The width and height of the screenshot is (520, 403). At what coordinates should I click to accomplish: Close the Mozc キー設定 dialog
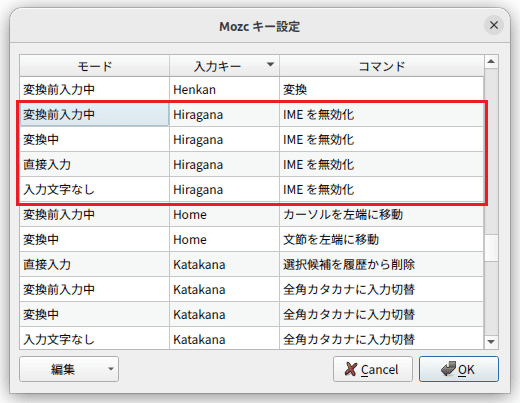point(494,25)
